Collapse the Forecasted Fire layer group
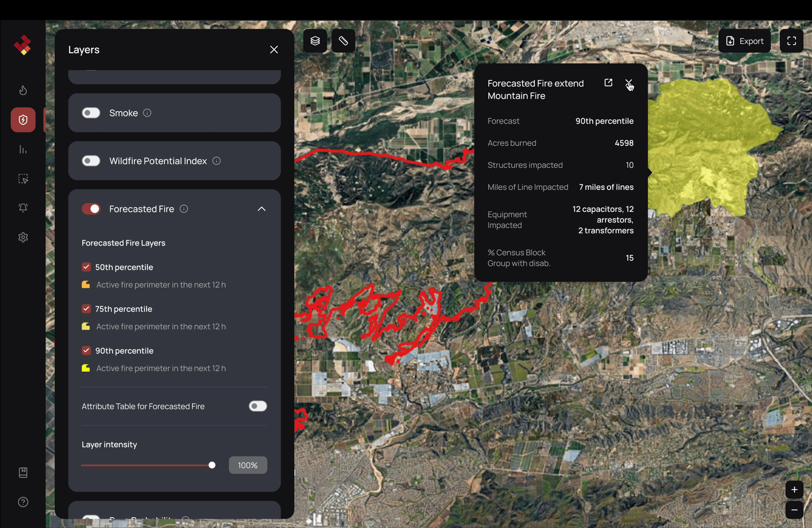812x528 pixels. [x=261, y=209]
